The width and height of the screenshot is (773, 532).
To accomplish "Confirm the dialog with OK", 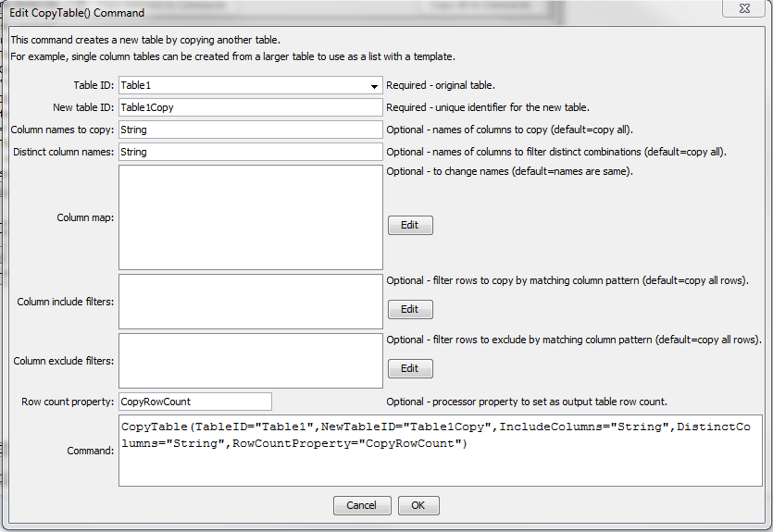I will [x=418, y=505].
